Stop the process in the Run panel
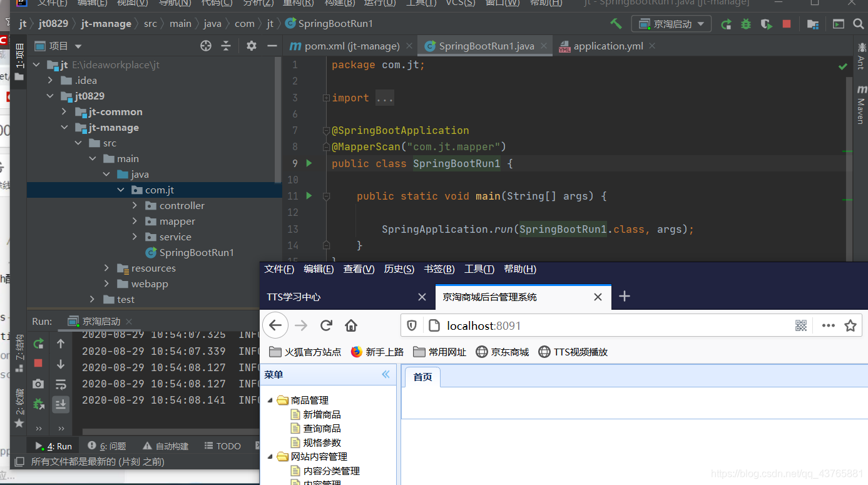 38,363
